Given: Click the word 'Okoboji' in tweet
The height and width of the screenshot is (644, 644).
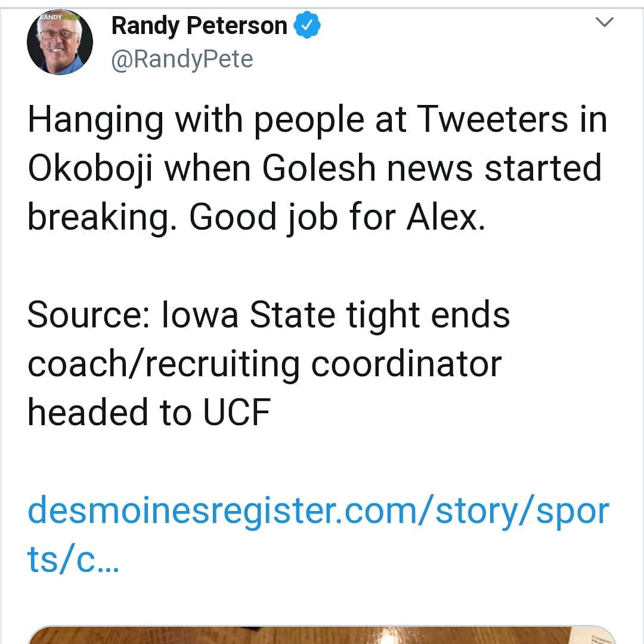Looking at the screenshot, I should tap(90, 168).
